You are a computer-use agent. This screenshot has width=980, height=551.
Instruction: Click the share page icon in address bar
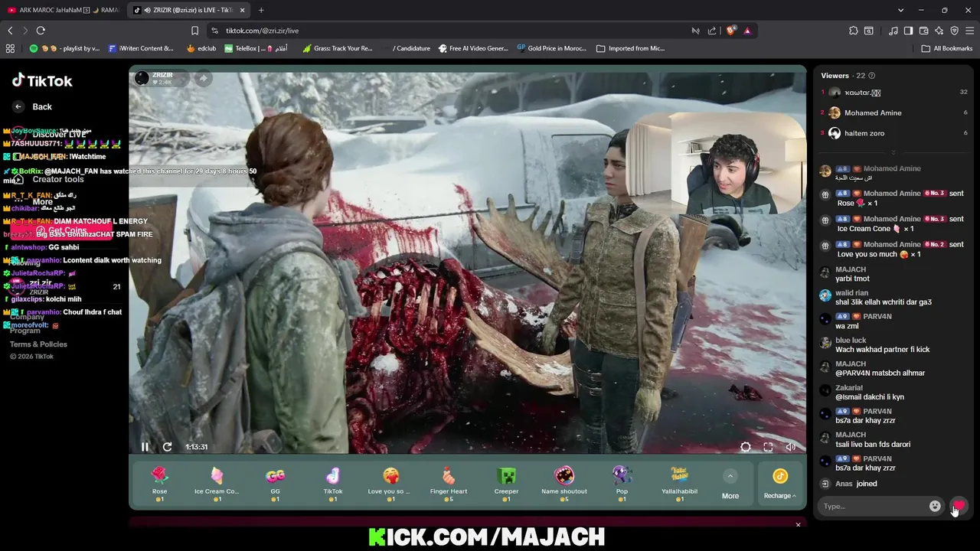tap(712, 31)
